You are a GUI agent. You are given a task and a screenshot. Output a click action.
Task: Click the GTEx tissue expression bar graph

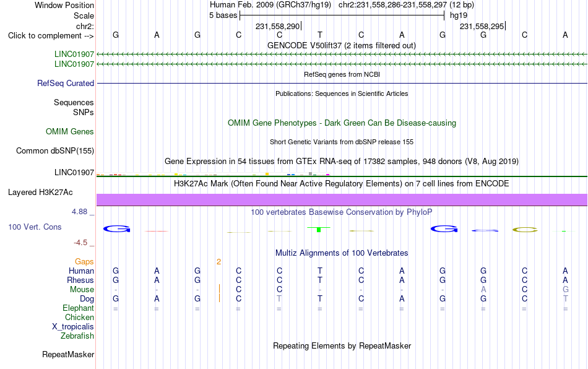(213, 174)
